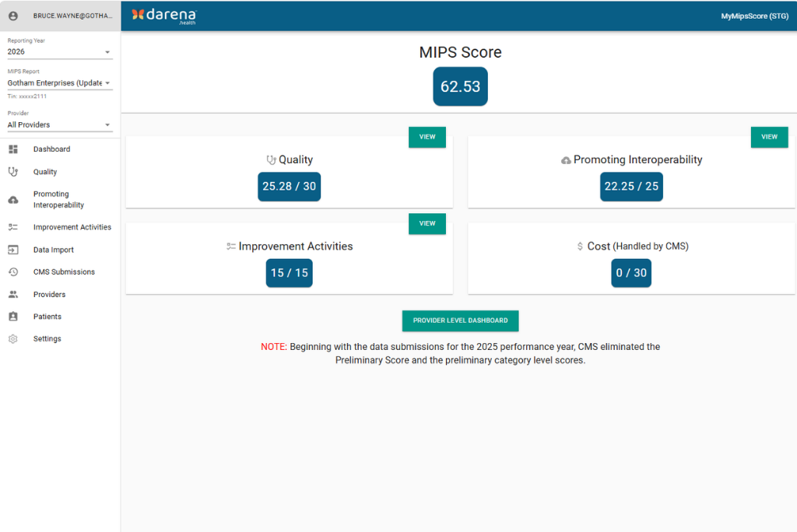
Task: Open the MIPS Report Gotham Enterprises dropdown
Action: point(59,82)
